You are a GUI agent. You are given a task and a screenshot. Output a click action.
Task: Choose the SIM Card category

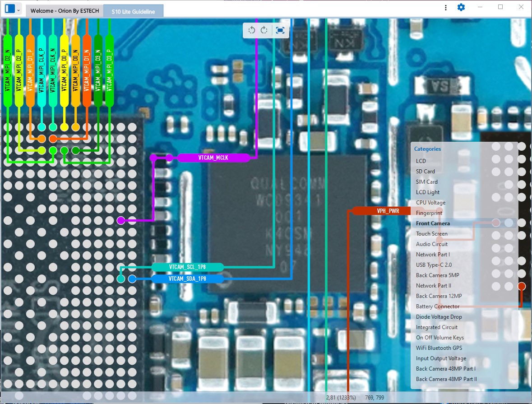pyautogui.click(x=426, y=181)
